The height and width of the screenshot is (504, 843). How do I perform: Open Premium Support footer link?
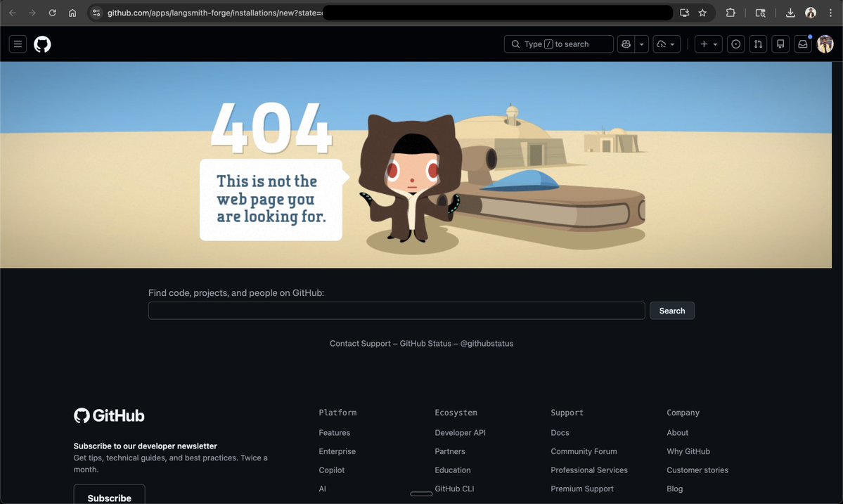(x=582, y=489)
